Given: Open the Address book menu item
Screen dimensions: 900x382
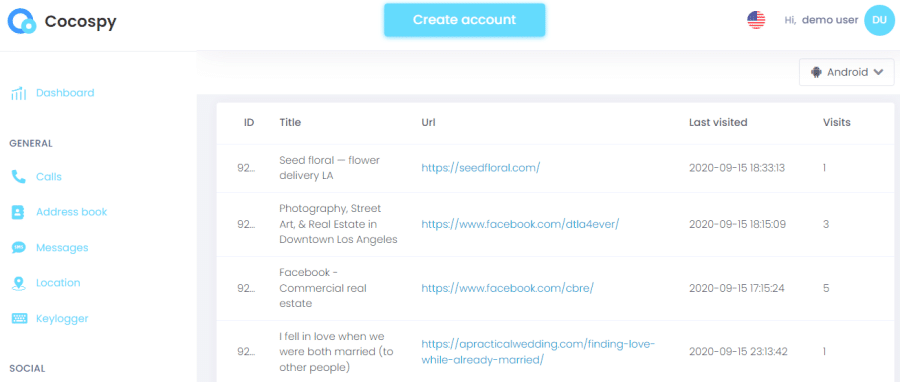Looking at the screenshot, I should (71, 212).
